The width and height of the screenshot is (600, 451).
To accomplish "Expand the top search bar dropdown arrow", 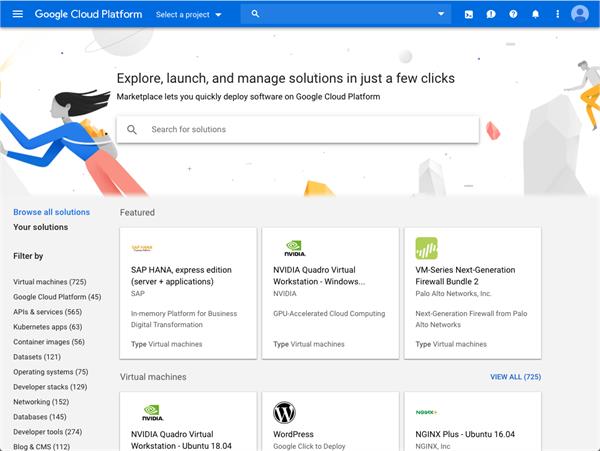I will click(x=441, y=14).
